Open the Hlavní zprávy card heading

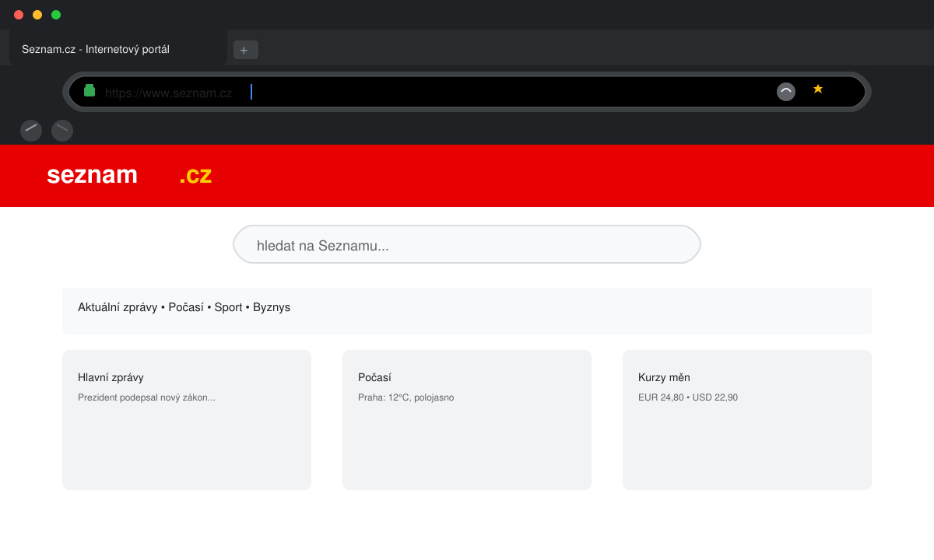(x=111, y=377)
